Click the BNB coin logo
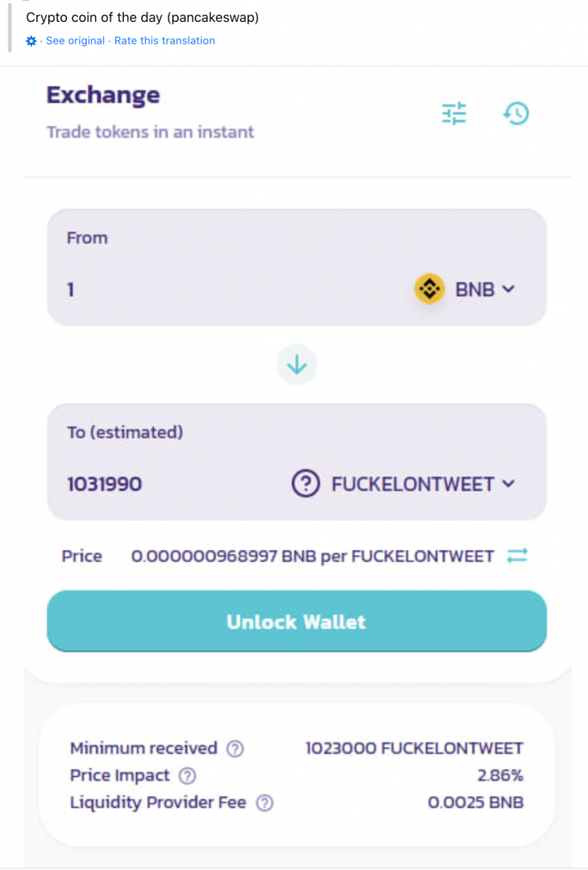Image resolution: width=588 pixels, height=870 pixels. click(429, 288)
